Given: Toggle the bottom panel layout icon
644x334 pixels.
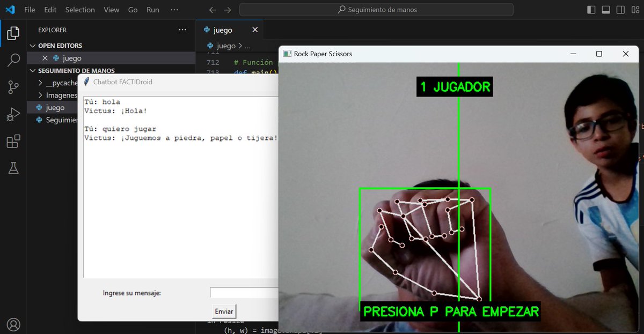Looking at the screenshot, I should pyautogui.click(x=606, y=10).
